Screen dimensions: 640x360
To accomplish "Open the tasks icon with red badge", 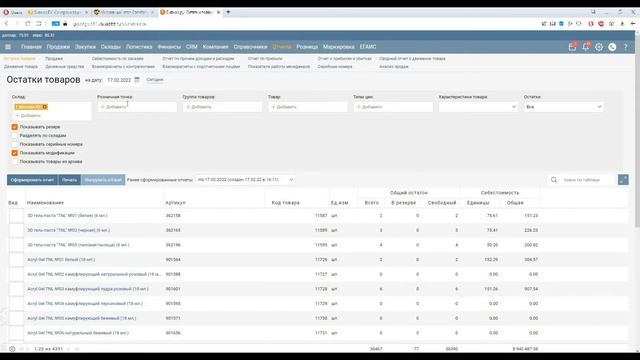I will pos(572,47).
